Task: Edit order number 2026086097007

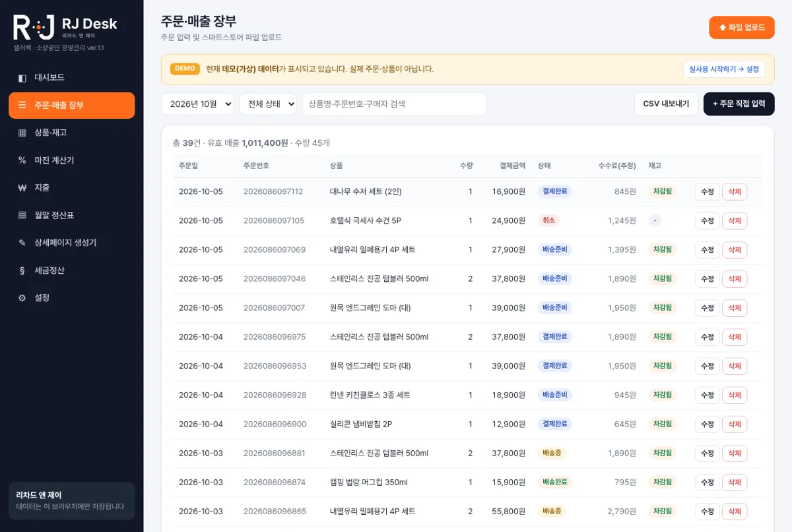Action: tap(707, 308)
